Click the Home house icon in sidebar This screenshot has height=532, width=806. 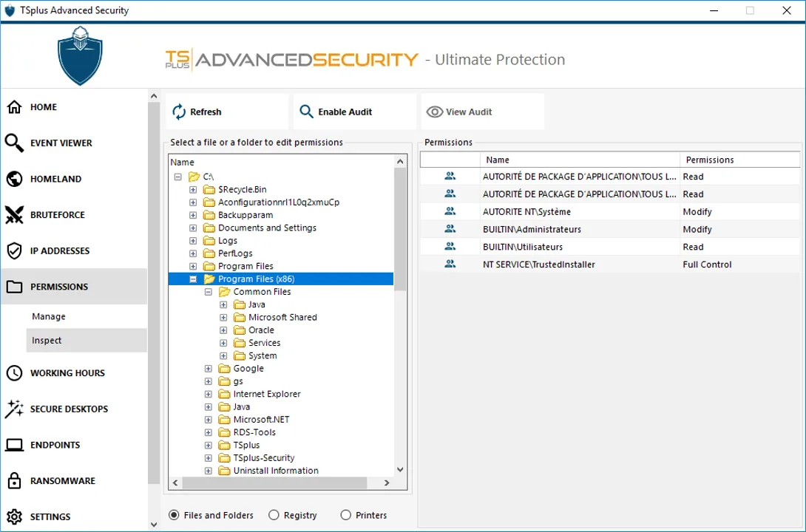tap(14, 107)
